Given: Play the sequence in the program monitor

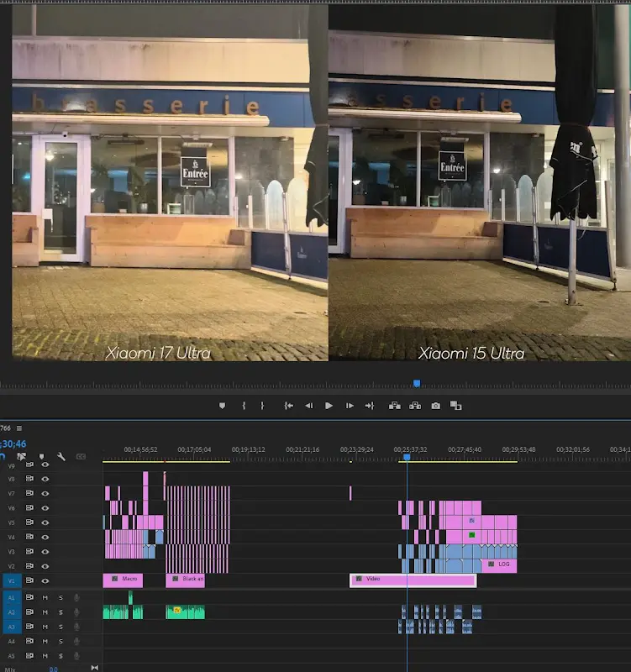Looking at the screenshot, I should (x=329, y=406).
